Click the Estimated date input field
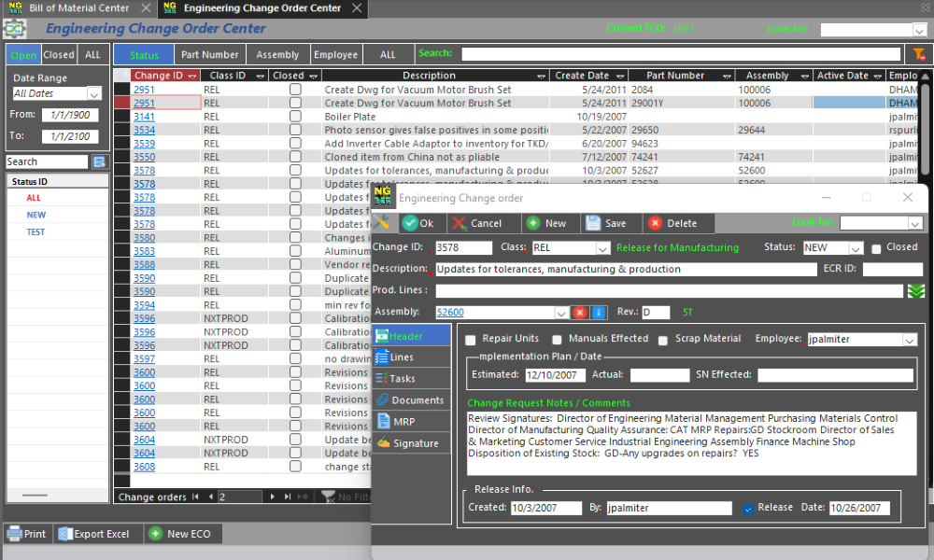Image resolution: width=934 pixels, height=560 pixels. coord(554,375)
